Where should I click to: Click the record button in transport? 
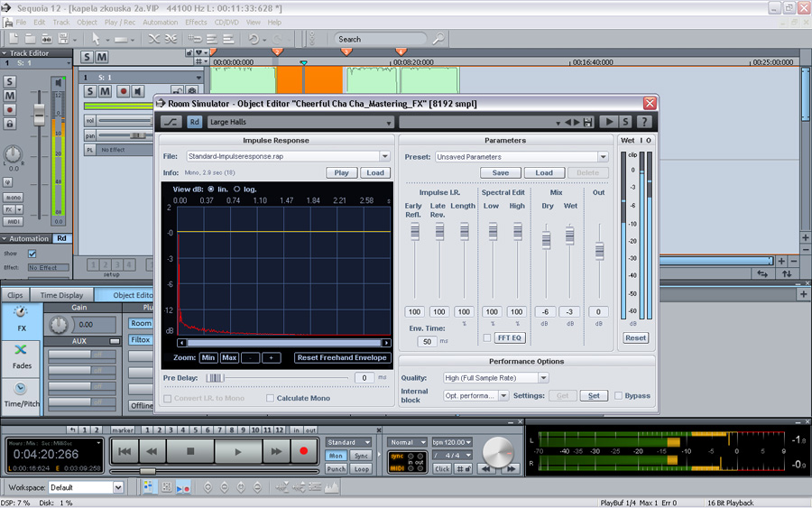point(304,450)
